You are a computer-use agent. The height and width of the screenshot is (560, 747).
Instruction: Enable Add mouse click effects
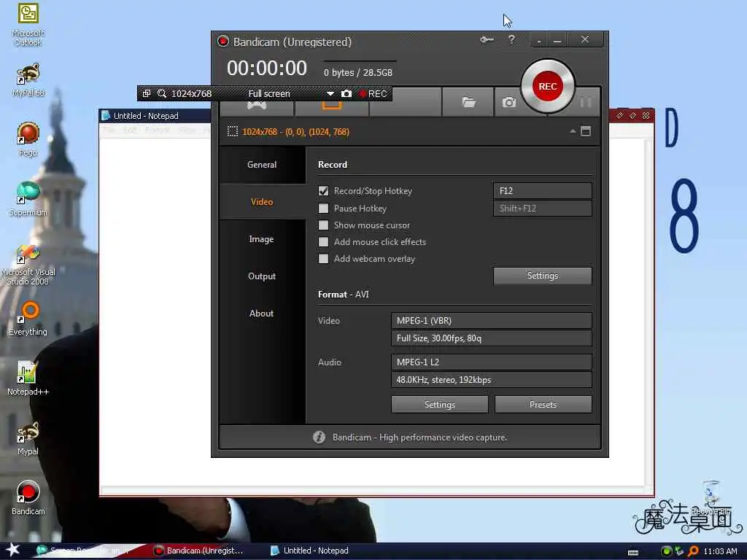tap(323, 242)
